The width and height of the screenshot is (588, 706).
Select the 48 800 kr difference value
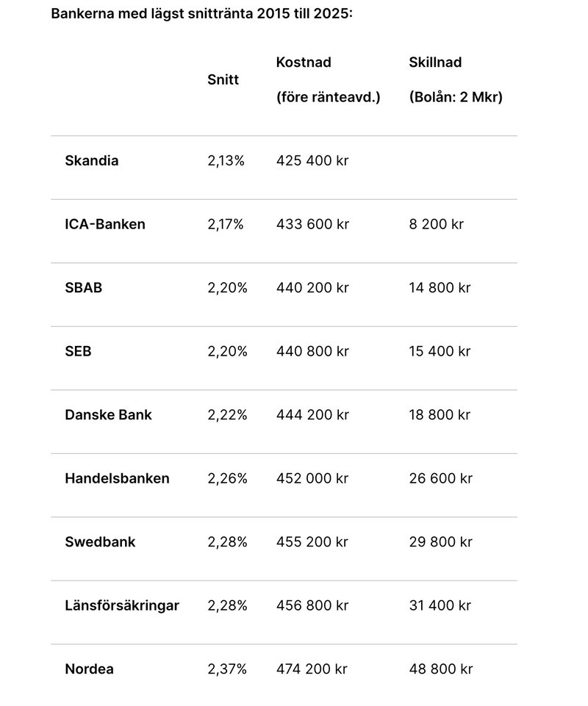[440, 669]
